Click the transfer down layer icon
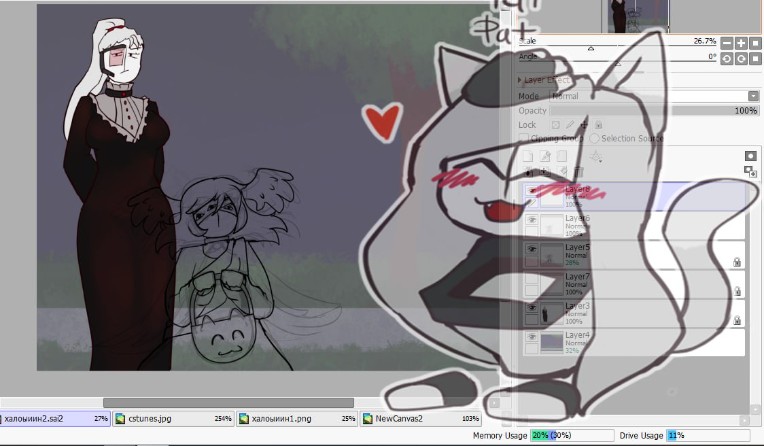The image size is (764, 446). click(x=529, y=172)
